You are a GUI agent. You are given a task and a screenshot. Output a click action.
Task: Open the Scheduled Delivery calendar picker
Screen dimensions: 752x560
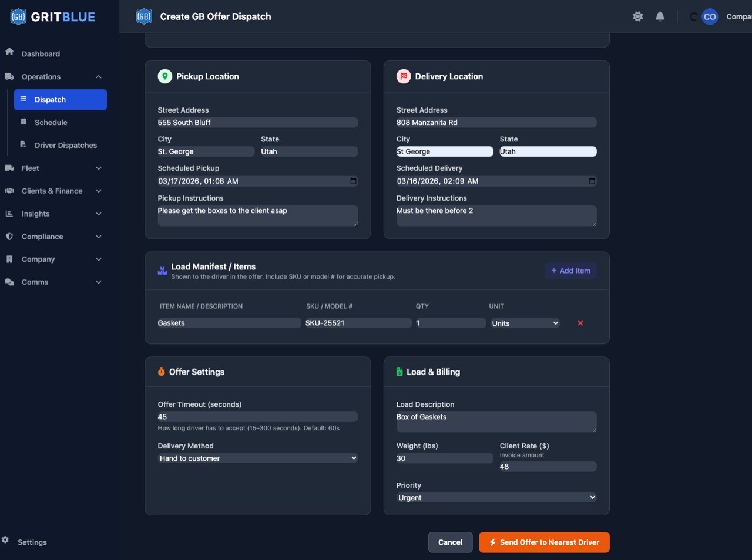click(592, 181)
